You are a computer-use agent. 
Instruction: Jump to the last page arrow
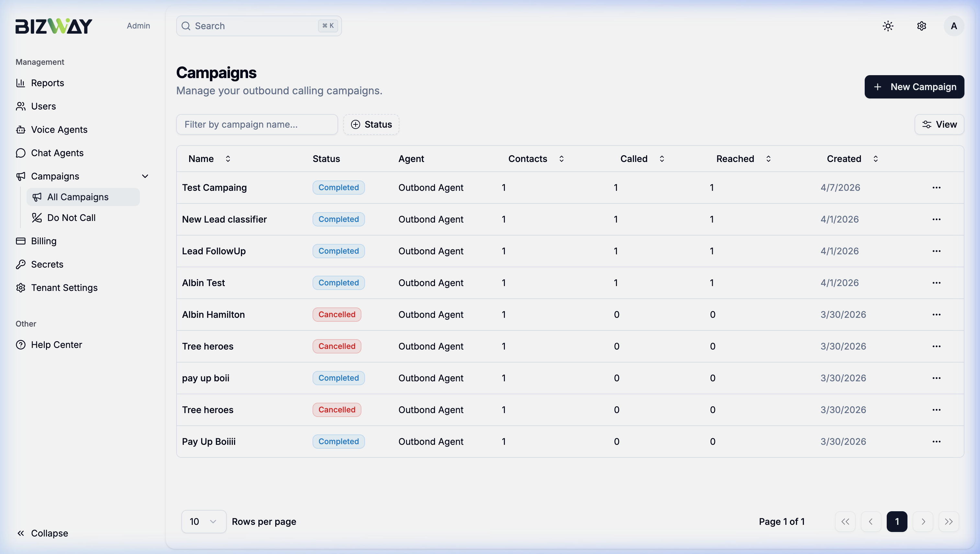949,522
